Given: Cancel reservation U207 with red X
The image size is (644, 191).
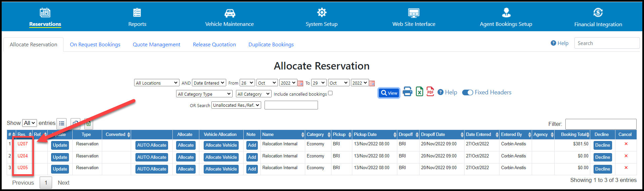Looking at the screenshot, I should coord(626,144).
